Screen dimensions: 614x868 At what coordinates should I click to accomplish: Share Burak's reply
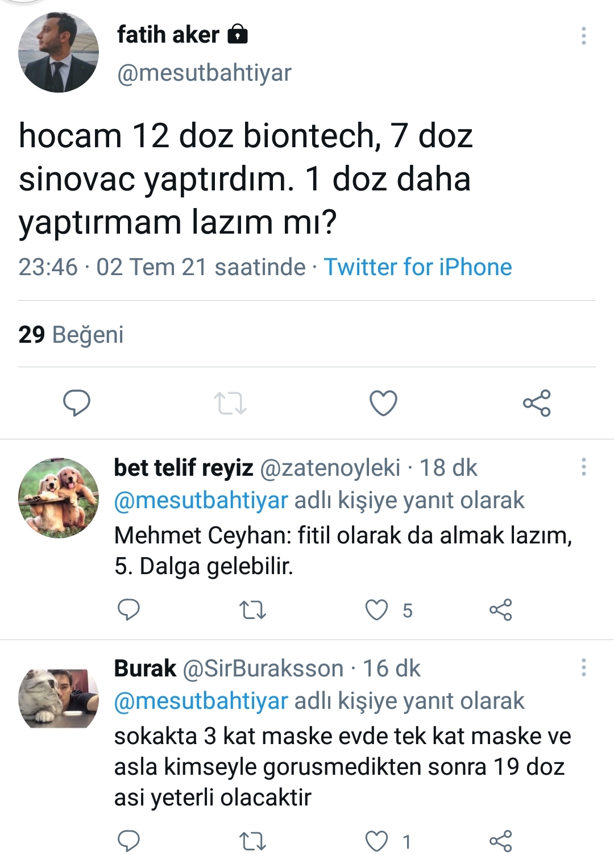[x=500, y=841]
